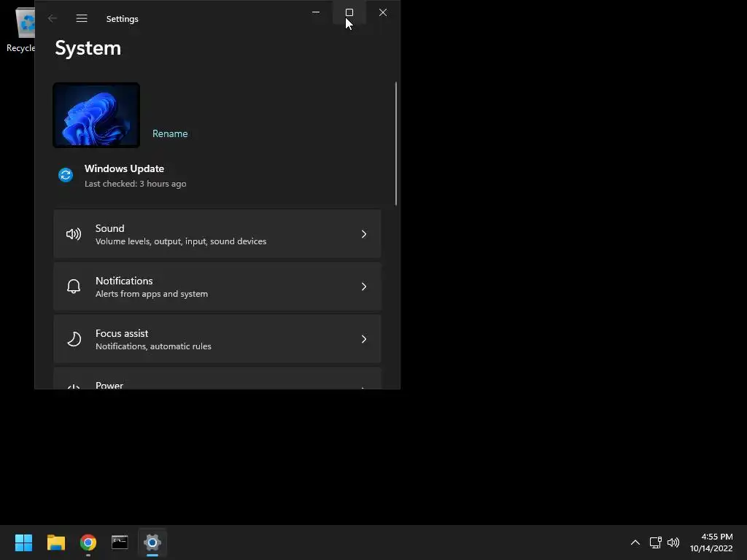Click 'Last checked: 3 hours ago' text

[135, 184]
